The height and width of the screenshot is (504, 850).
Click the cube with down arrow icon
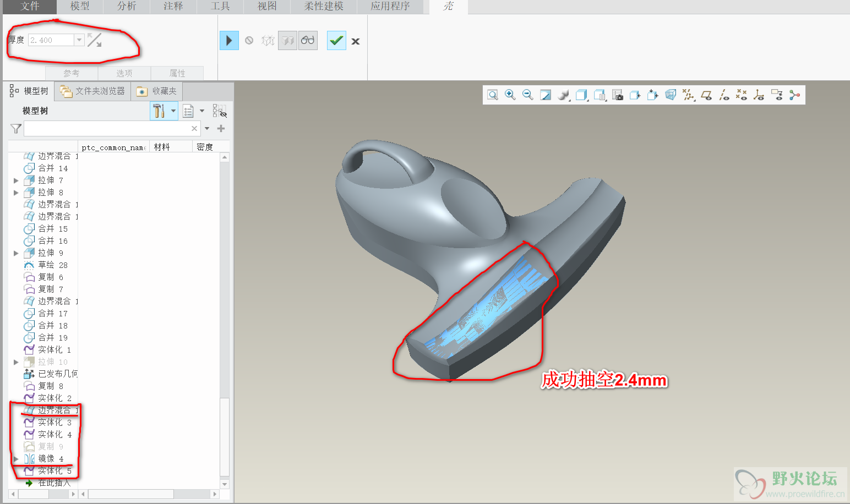tap(653, 95)
